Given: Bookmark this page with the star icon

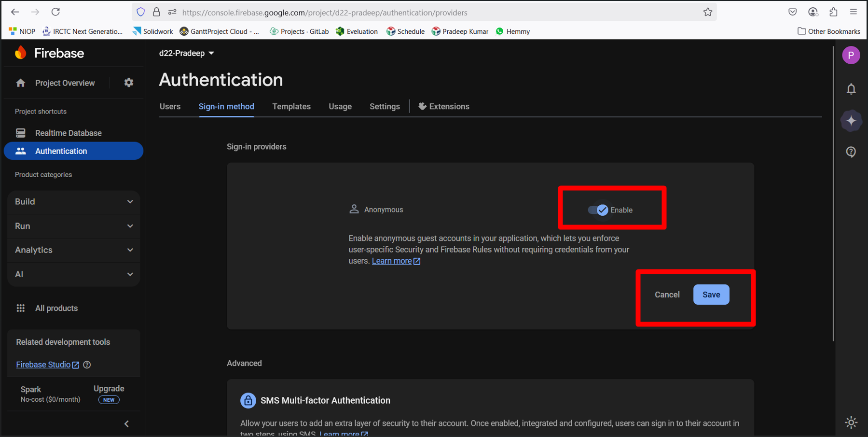Looking at the screenshot, I should pyautogui.click(x=707, y=12).
